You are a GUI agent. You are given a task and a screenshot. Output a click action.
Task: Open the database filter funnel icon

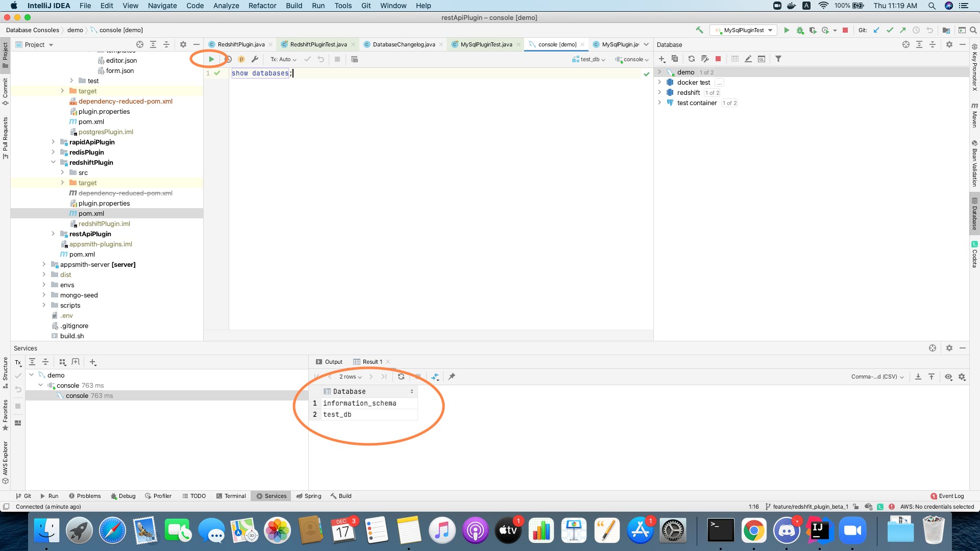point(778,59)
